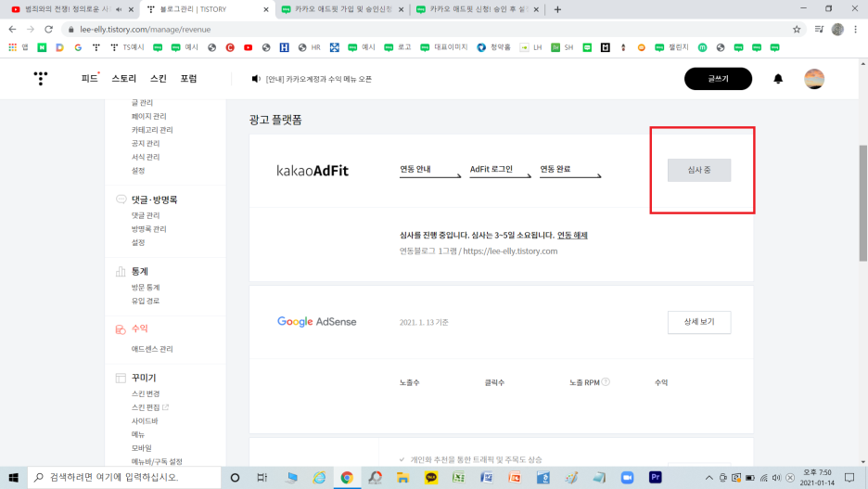
Task: Open 사이드바 under 꾸미기 section
Action: click(145, 421)
